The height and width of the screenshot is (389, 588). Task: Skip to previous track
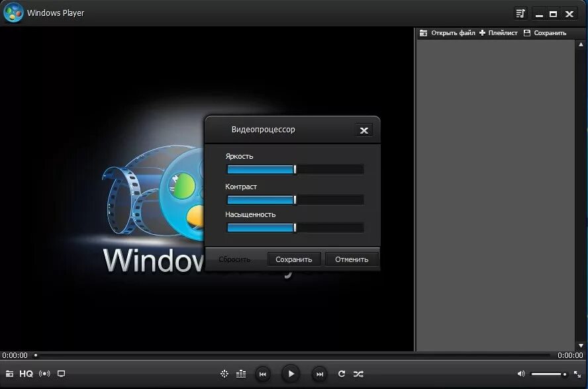263,374
